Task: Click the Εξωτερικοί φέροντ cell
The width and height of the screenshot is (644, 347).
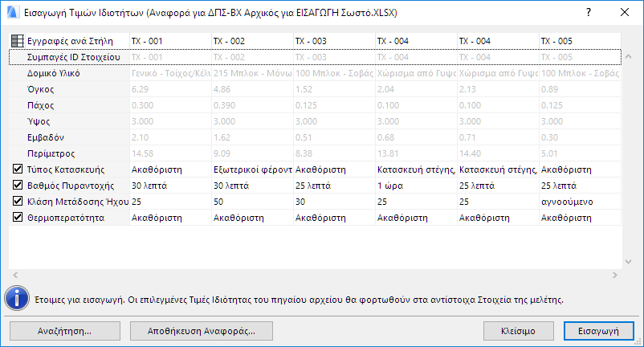Action: pos(253,169)
